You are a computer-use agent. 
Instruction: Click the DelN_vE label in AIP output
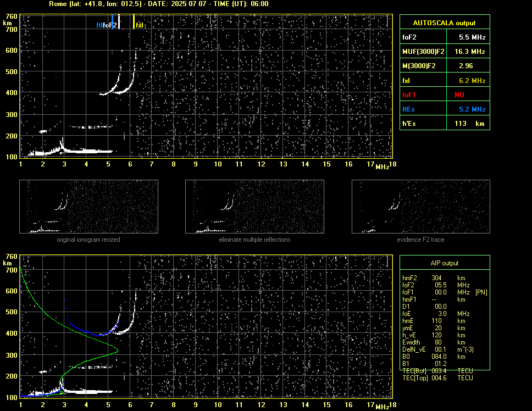(x=414, y=349)
